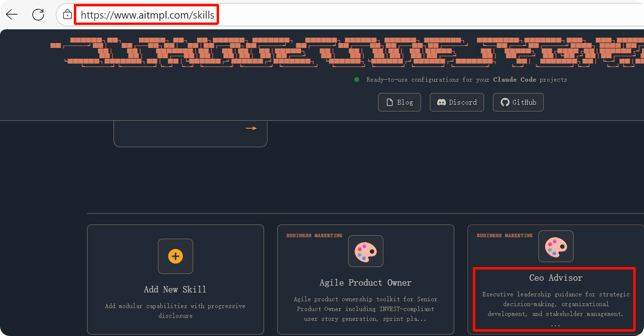Click the orange arrow in the card
The width and height of the screenshot is (644, 336).
coord(251,128)
